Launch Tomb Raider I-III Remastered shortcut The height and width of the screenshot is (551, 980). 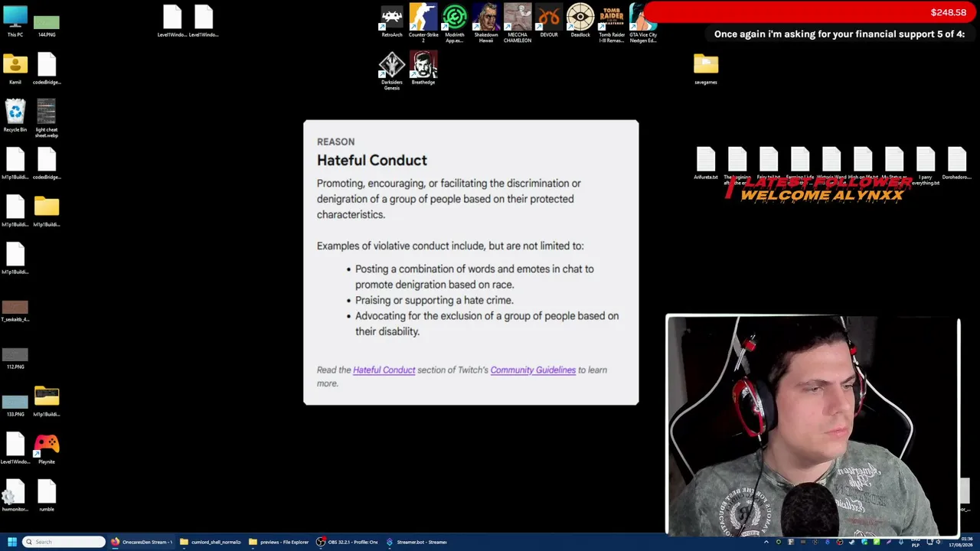tap(612, 23)
